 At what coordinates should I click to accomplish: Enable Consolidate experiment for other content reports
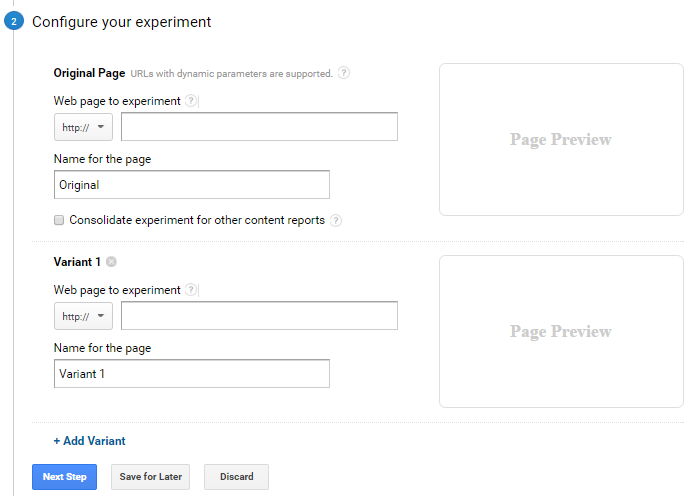tap(60, 220)
